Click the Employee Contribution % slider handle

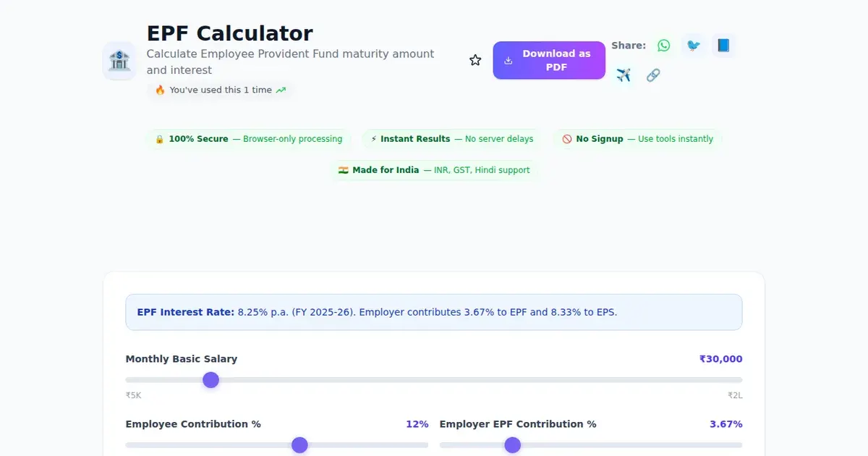coord(299,445)
